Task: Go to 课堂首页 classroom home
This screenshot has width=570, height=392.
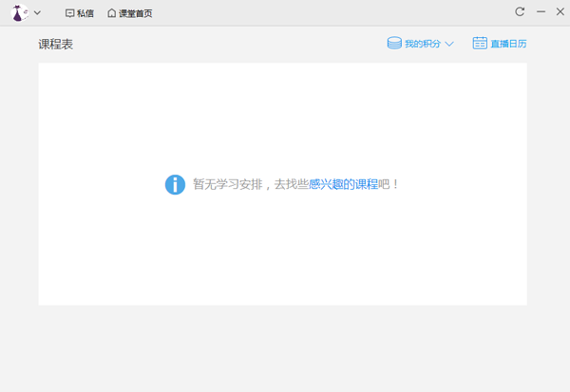Action: click(130, 13)
